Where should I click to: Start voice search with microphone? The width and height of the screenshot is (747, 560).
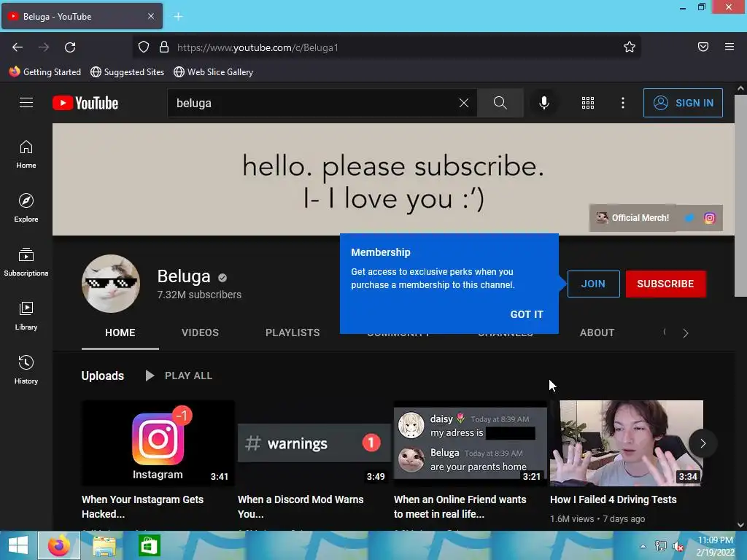coord(544,103)
